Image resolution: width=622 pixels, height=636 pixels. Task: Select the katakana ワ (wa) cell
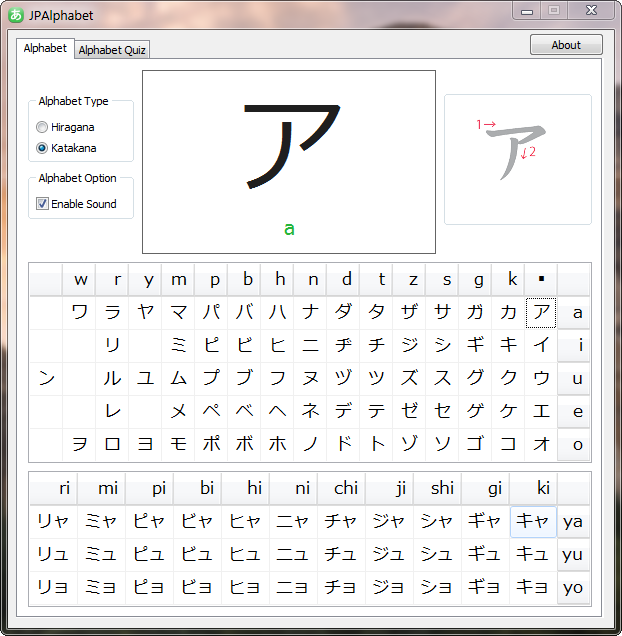click(79, 313)
